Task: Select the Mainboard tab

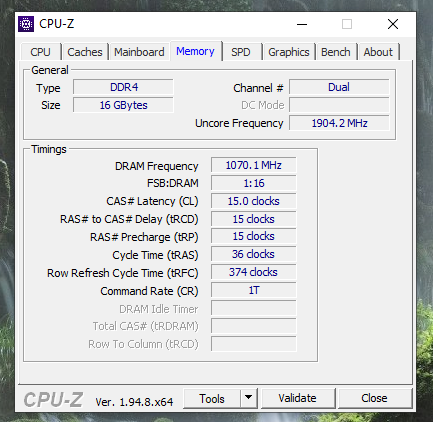Action: point(139,52)
